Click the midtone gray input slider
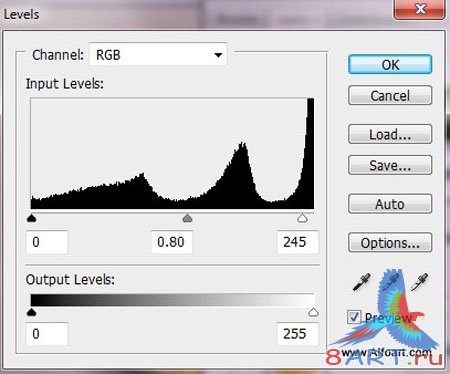450x374 pixels. (188, 218)
